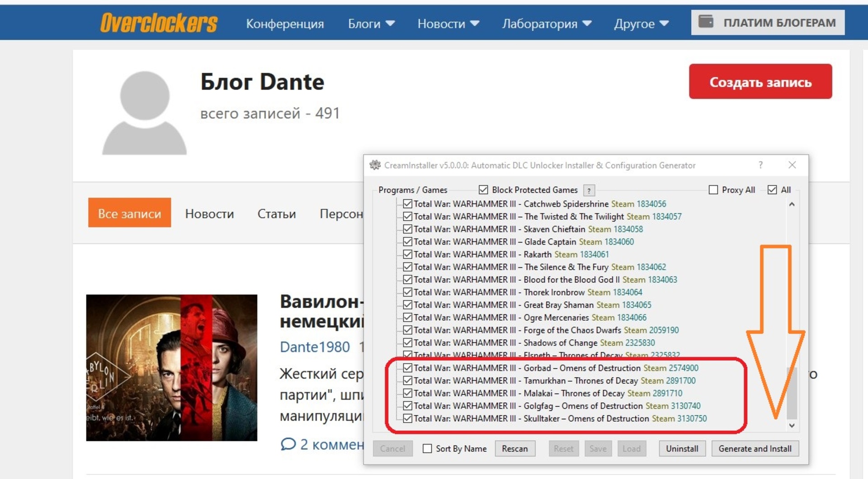Viewport: 868px width, 479px height.
Task: Uncheck the Thorek Ironbrow DLC
Action: click(408, 293)
